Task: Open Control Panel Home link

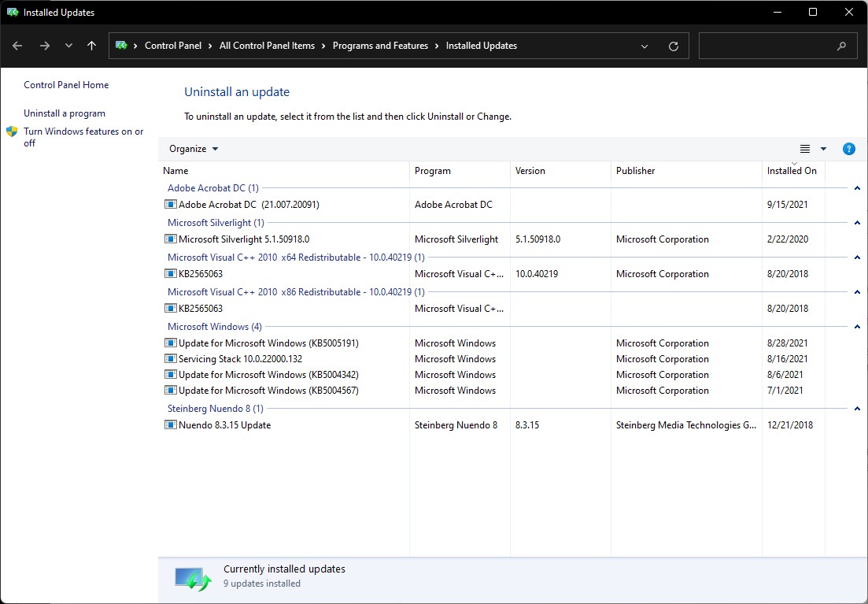Action: point(66,85)
